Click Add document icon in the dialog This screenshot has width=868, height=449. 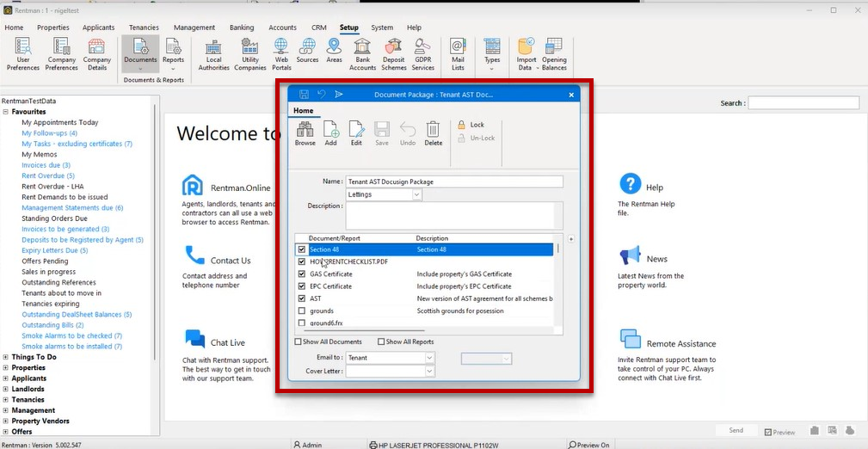pos(330,133)
